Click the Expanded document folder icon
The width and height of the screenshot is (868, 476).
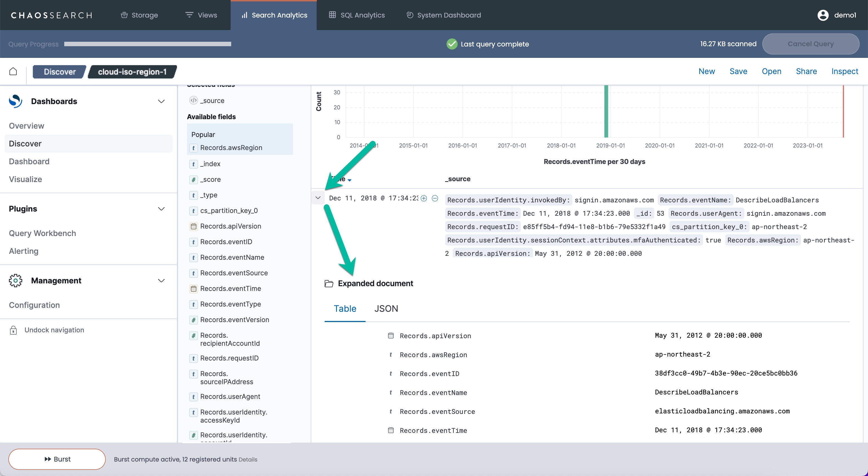point(329,283)
